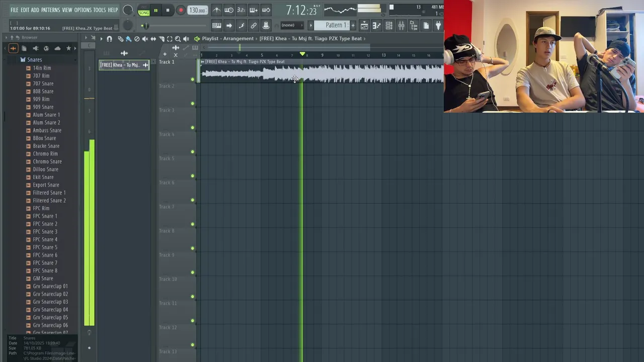The height and width of the screenshot is (362, 644).
Task: Open the TOOLS menu
Action: pos(100,10)
